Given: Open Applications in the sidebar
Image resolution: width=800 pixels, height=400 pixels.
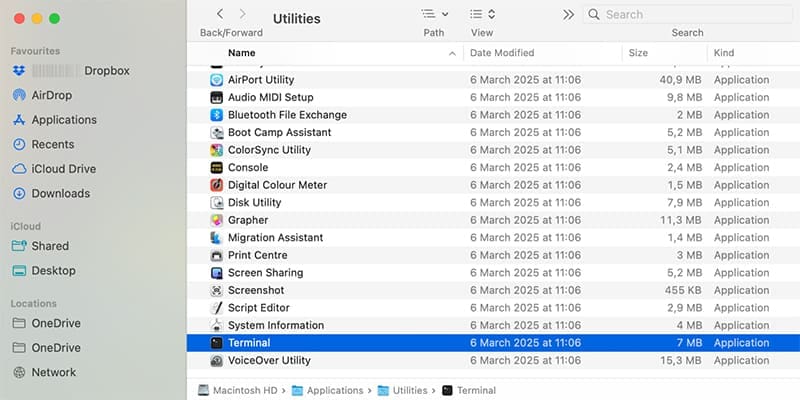Looking at the screenshot, I should point(64,120).
